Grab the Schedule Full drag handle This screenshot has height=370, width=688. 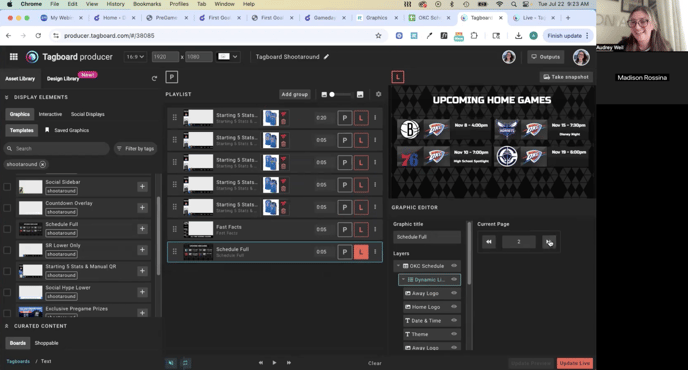(x=175, y=251)
